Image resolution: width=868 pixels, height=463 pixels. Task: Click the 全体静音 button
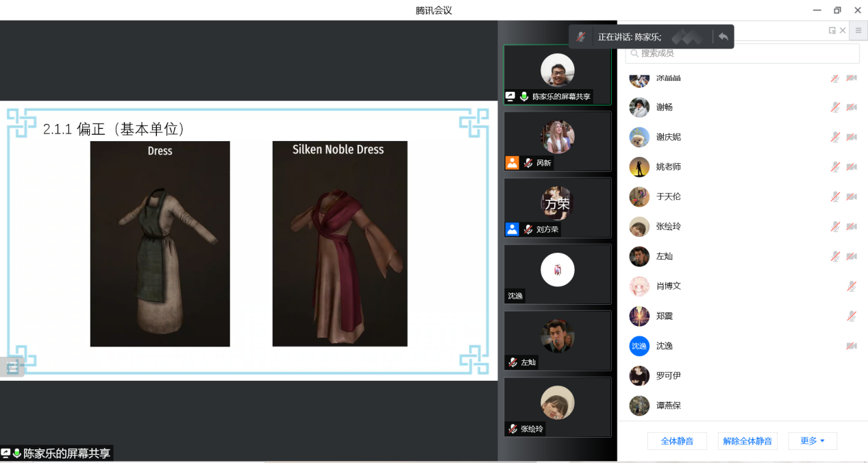point(677,441)
